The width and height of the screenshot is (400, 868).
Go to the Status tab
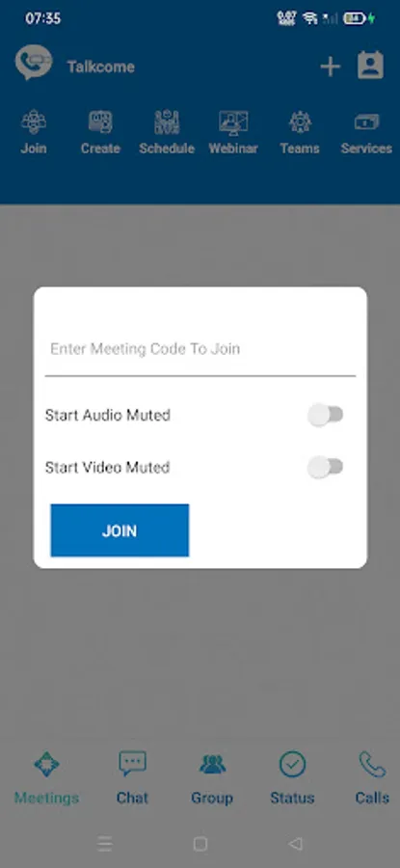point(292,777)
